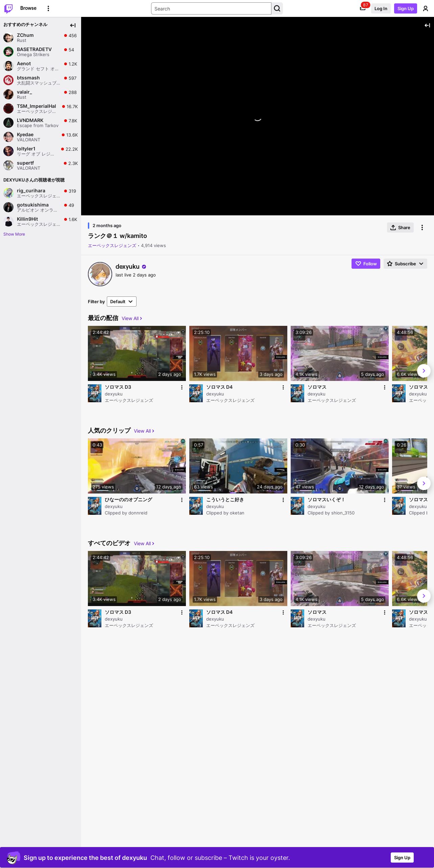This screenshot has width=434, height=868.
Task: Open the 0:30 clip thumbnail
Action: [340, 466]
